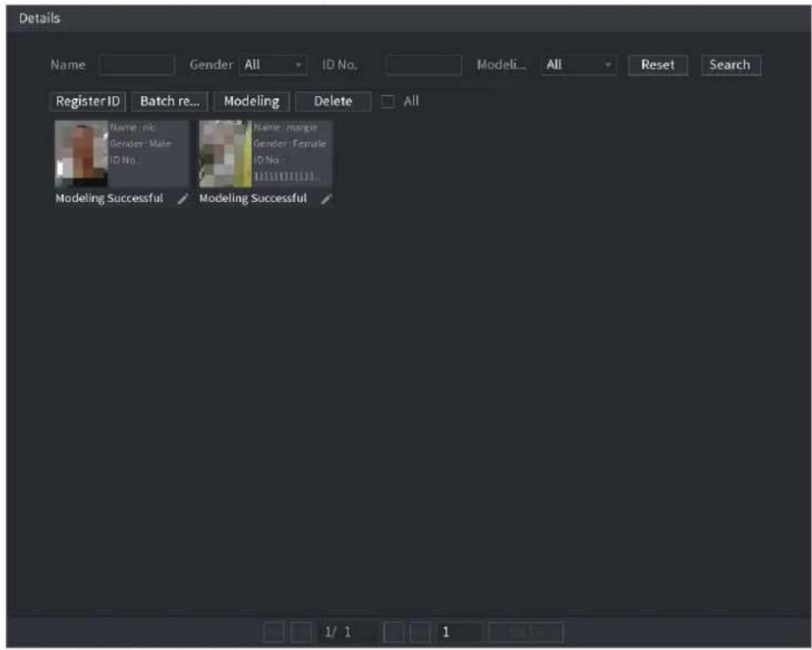812x650 pixels.
Task: Click the 'Gender: Female' text on margie card
Action: 290,144
